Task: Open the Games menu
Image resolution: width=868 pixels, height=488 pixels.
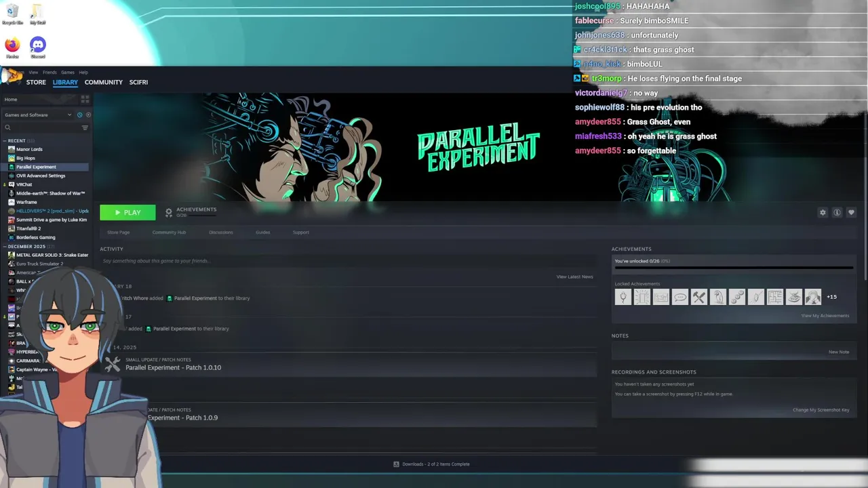Action: pos(68,73)
